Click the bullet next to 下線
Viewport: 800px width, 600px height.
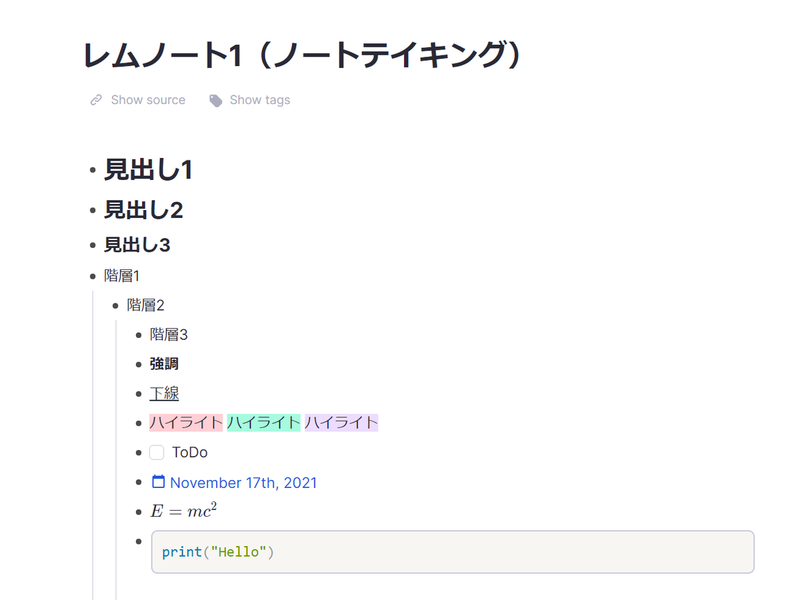[140, 393]
